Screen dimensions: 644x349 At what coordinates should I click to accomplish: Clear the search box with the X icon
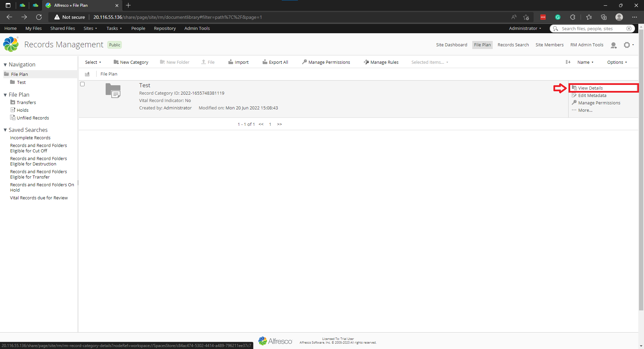(x=629, y=29)
